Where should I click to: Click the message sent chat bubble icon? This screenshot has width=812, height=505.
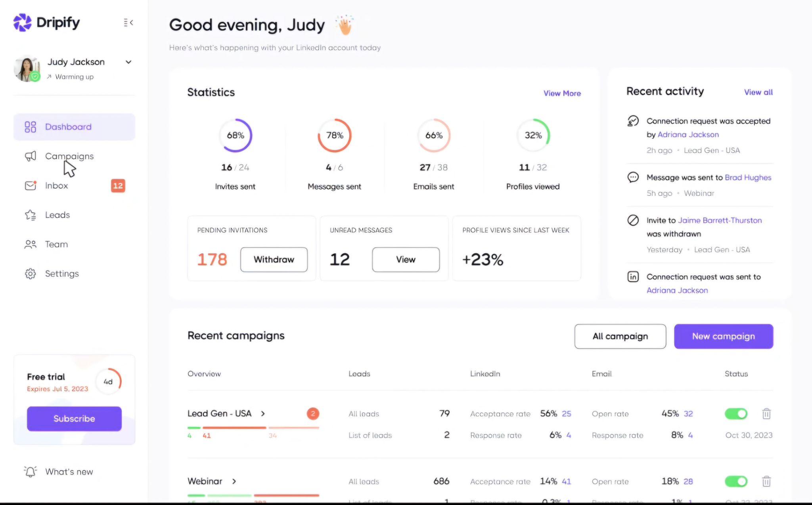[633, 177]
